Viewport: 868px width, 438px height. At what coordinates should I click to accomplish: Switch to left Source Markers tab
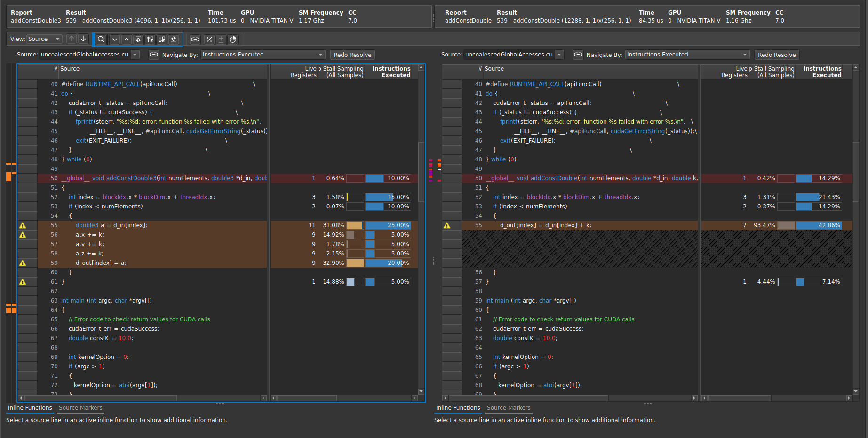pos(80,408)
